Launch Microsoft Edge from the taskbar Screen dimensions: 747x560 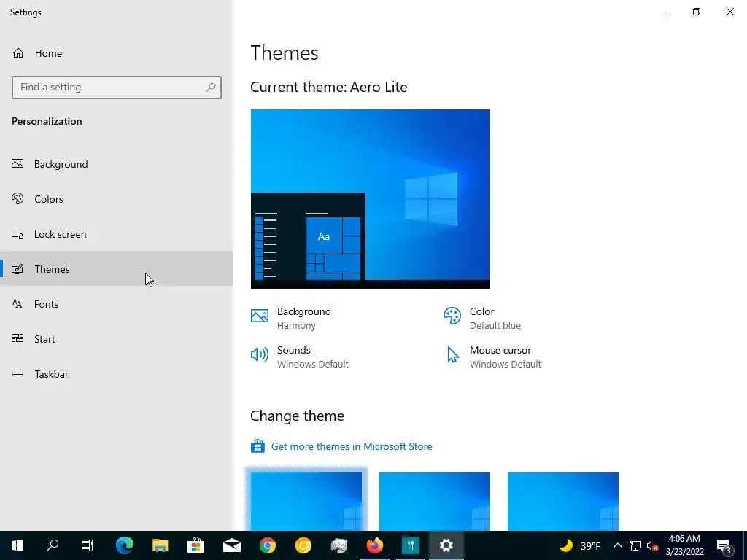pos(125,545)
